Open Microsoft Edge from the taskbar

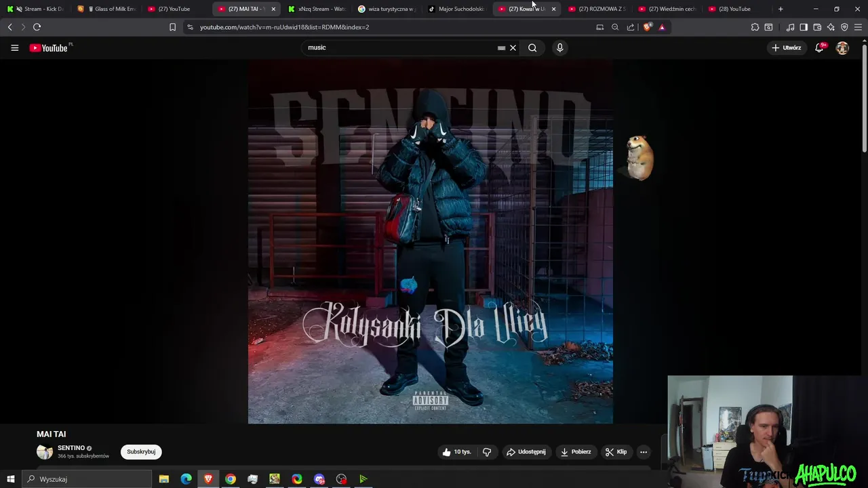click(186, 479)
